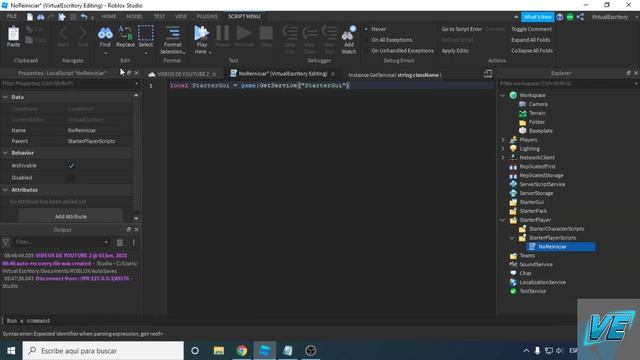Expand the NetworkClient tree node
This screenshot has height=360, width=640.
pyautogui.click(x=503, y=158)
